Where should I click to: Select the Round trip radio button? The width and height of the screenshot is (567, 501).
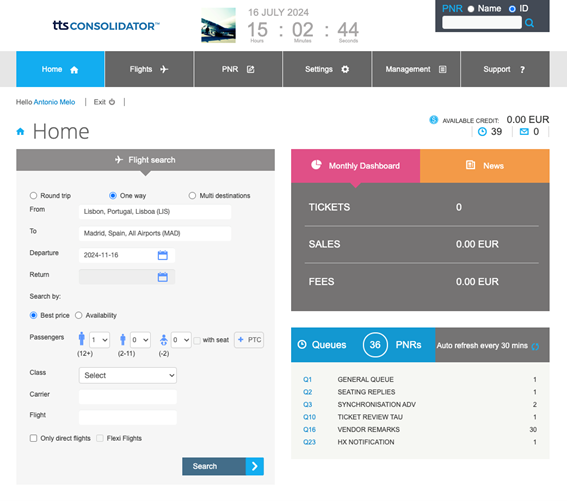coord(33,196)
